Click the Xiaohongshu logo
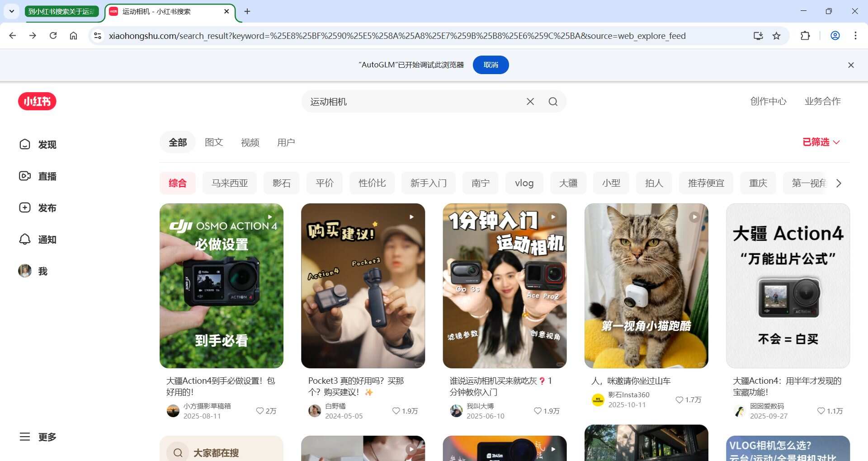 tap(37, 101)
